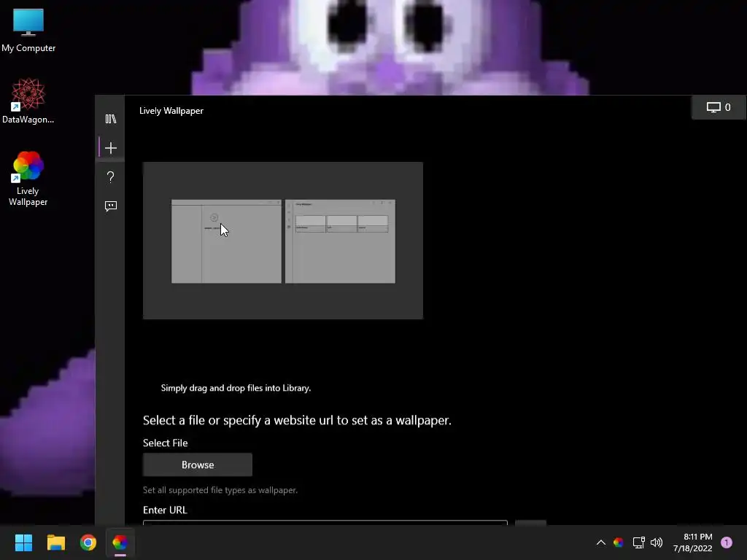747x560 pixels.
Task: Click the 'Set all supported file types' text
Action: [x=220, y=490]
